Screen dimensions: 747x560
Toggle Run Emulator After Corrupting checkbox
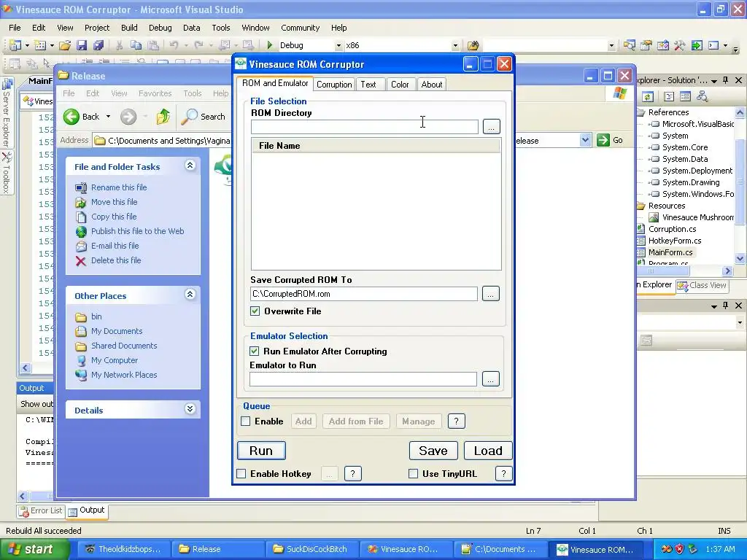click(x=255, y=351)
